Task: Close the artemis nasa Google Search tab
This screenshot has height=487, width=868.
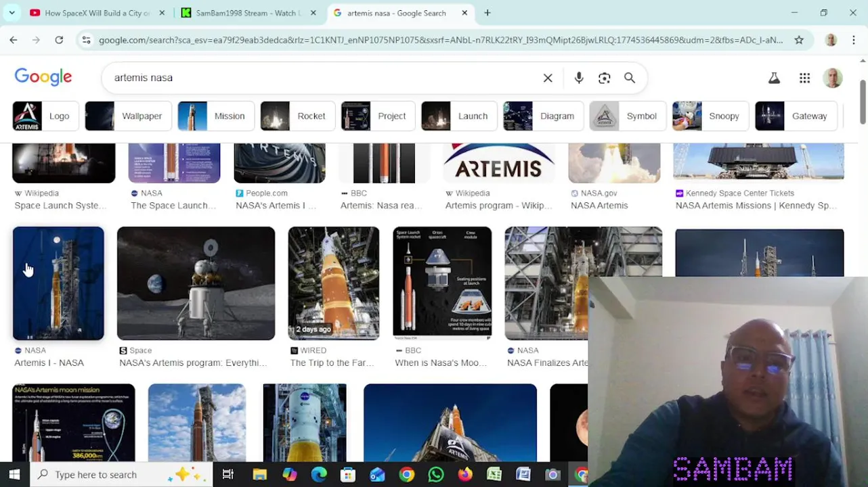Action: click(x=464, y=13)
